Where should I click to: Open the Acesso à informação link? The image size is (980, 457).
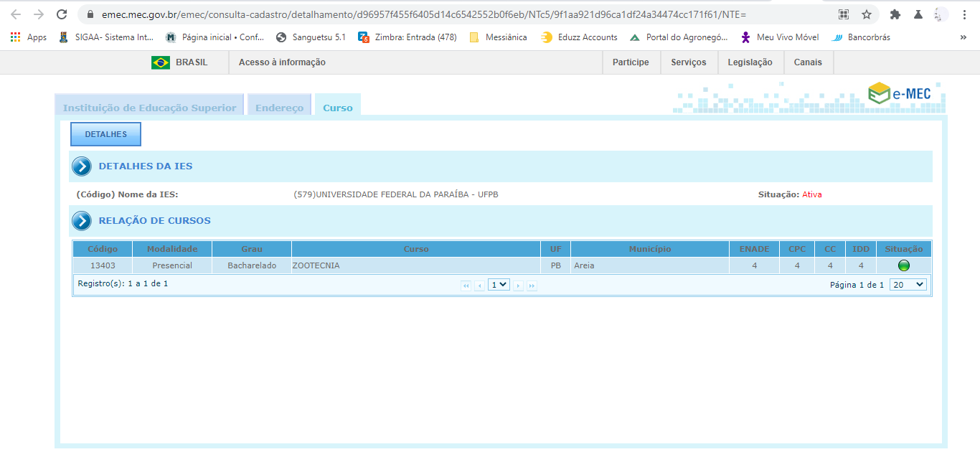coord(282,62)
